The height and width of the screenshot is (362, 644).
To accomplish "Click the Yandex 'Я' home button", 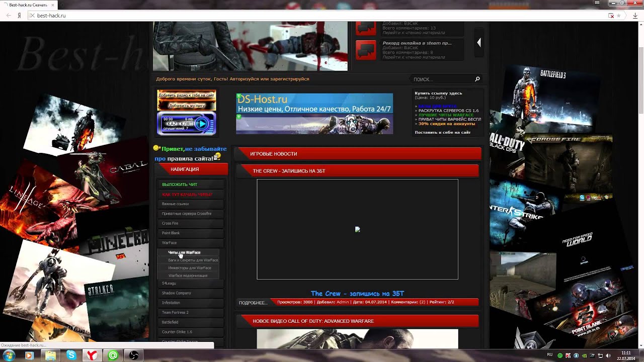I will click(x=19, y=16).
